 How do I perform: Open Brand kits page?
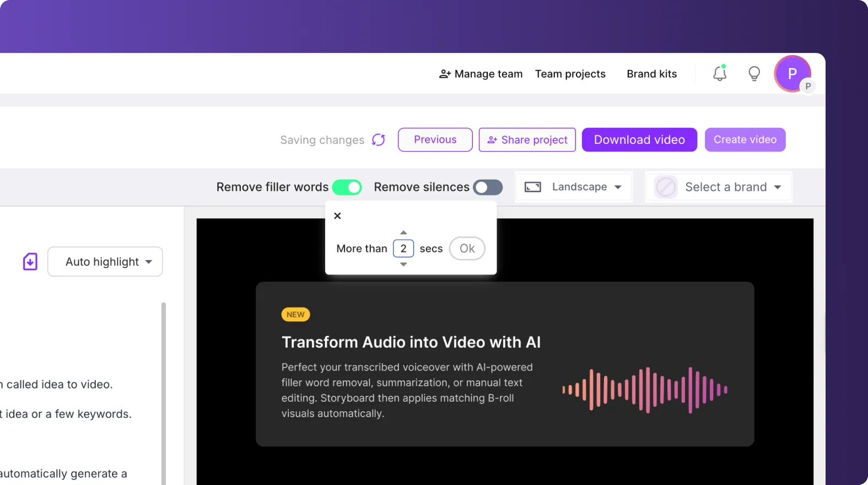[x=651, y=74]
